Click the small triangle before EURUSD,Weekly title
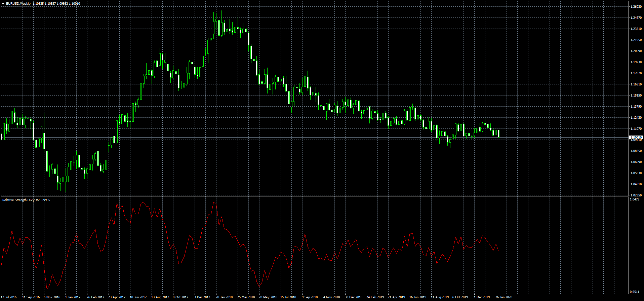644x301 pixels. pos(3,4)
